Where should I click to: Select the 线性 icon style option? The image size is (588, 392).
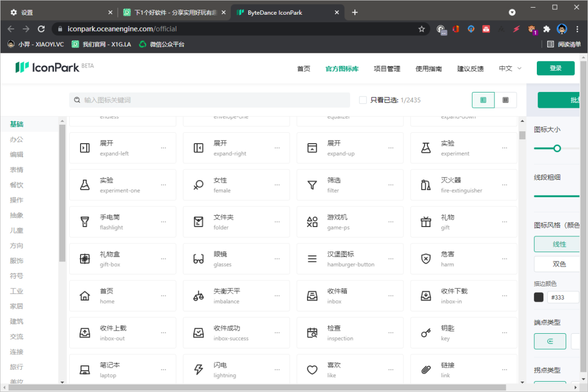[559, 244]
